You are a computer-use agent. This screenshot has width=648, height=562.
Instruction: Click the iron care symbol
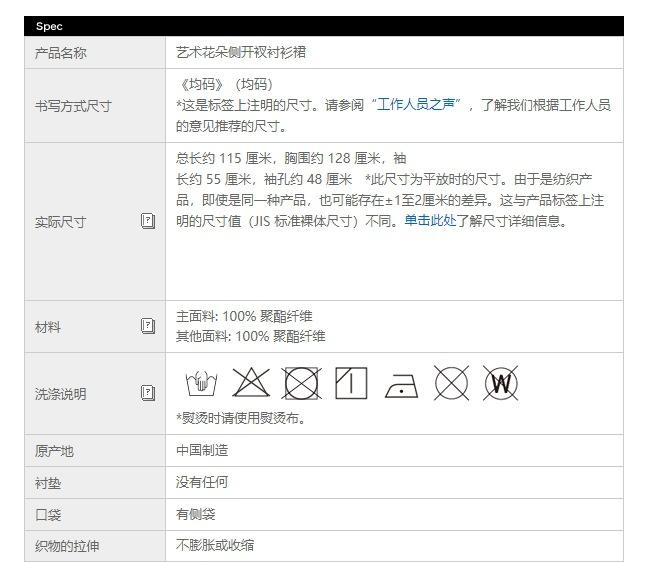click(x=401, y=383)
